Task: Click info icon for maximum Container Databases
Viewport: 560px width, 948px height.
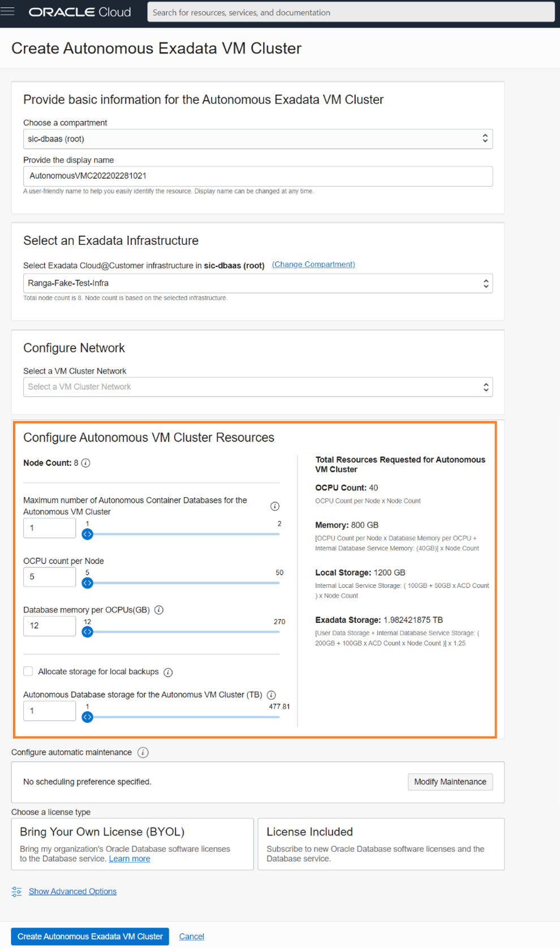Action: click(275, 506)
